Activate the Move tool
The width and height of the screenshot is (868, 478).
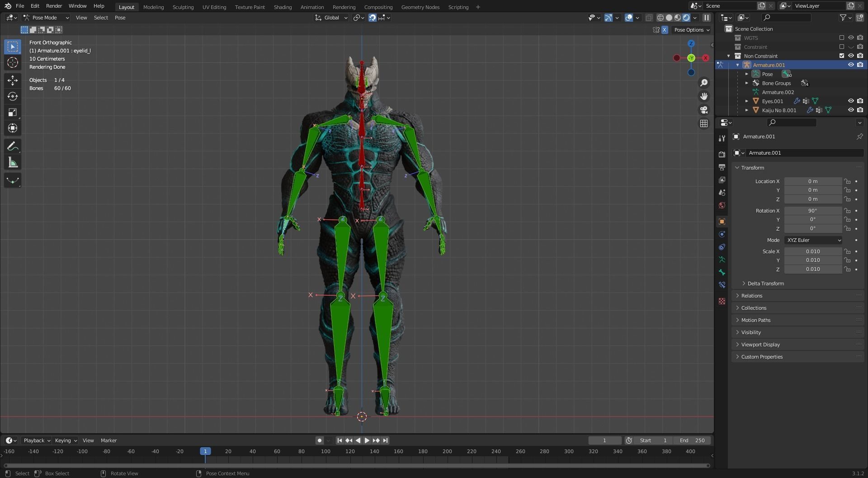(x=13, y=80)
